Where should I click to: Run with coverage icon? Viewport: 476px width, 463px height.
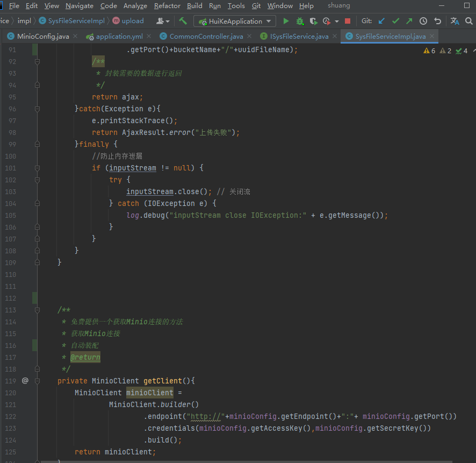pyautogui.click(x=313, y=21)
